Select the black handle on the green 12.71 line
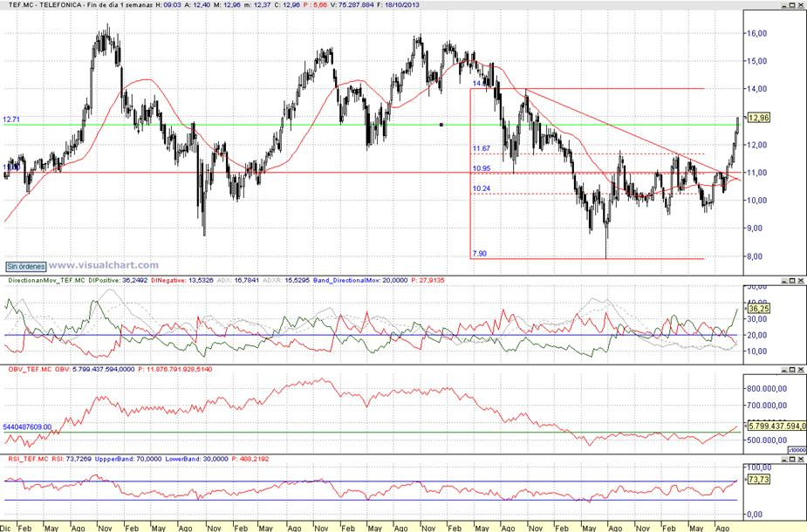Viewport: 807px width, 532px height. 441,125
